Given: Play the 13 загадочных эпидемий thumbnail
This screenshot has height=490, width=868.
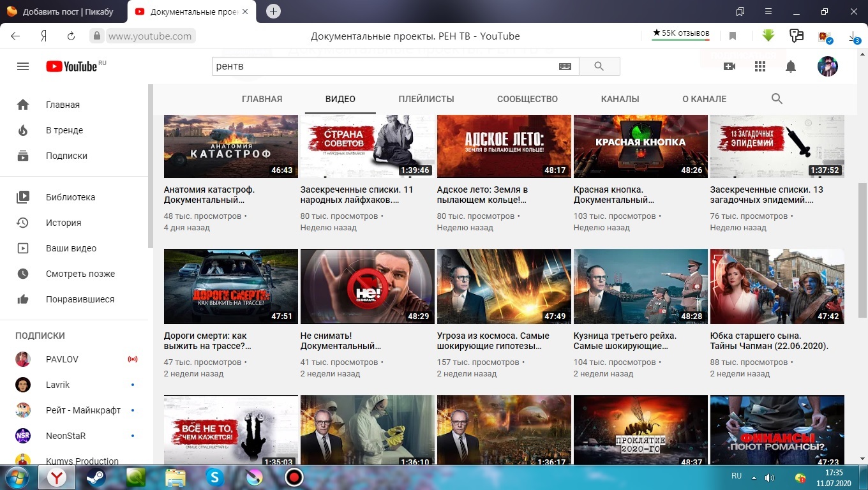Looking at the screenshot, I should click(x=777, y=146).
